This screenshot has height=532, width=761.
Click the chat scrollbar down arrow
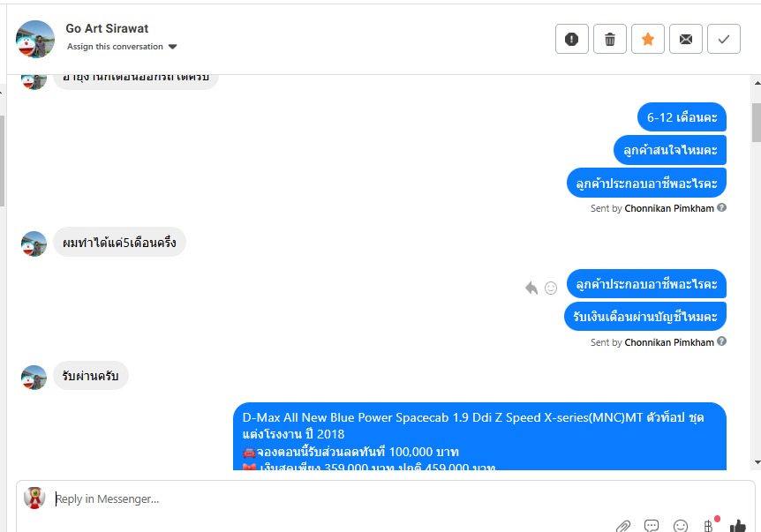tap(757, 462)
